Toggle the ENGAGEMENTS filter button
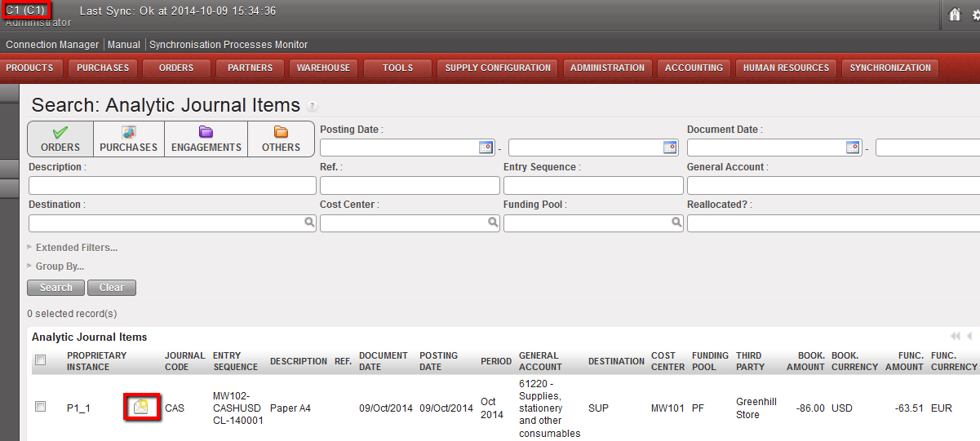Screen dimensions: 980x441 tap(206, 139)
